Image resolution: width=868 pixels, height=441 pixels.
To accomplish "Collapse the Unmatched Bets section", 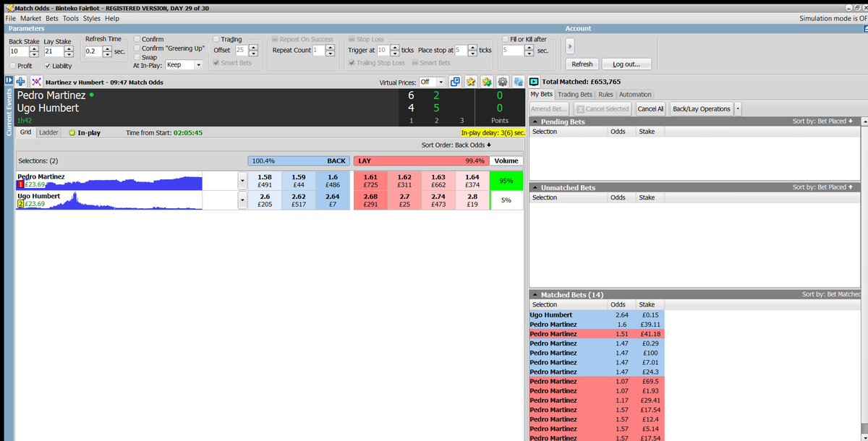I will coord(535,187).
